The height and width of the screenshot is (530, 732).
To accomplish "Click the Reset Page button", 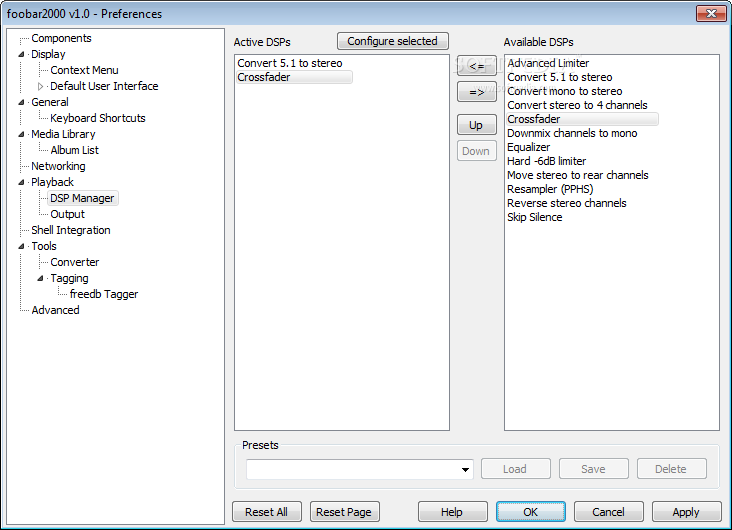I will click(x=345, y=512).
